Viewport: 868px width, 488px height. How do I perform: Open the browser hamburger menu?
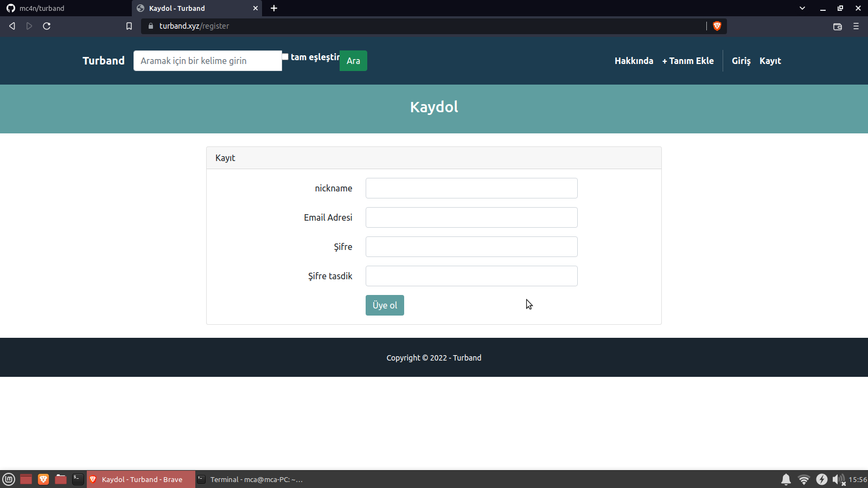(x=856, y=26)
